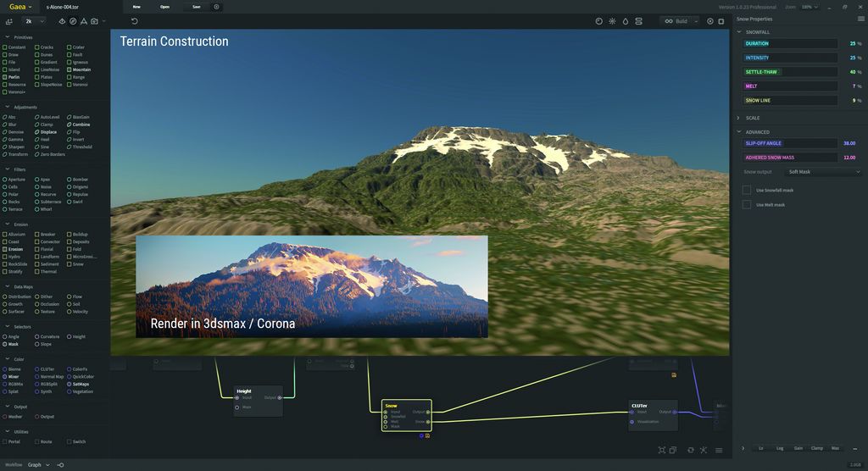Enable the Use Melt mask checkbox

pyautogui.click(x=747, y=204)
